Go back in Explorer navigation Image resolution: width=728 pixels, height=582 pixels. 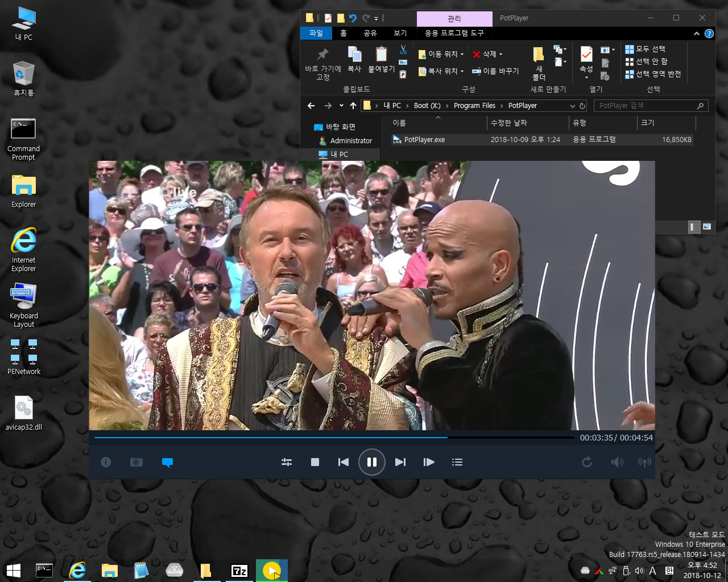point(311,106)
